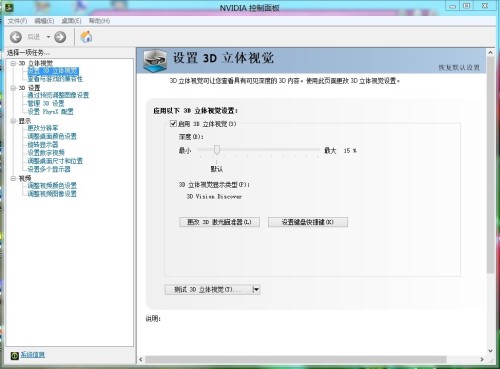Screen dimensions: 500x369
Task: Go back with the Back arrow icon
Action: tap(16, 37)
